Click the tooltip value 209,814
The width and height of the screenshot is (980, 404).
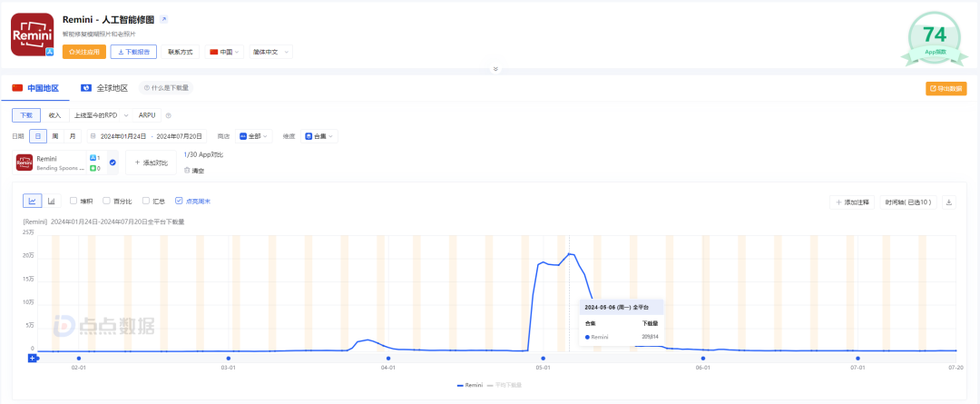(x=650, y=337)
